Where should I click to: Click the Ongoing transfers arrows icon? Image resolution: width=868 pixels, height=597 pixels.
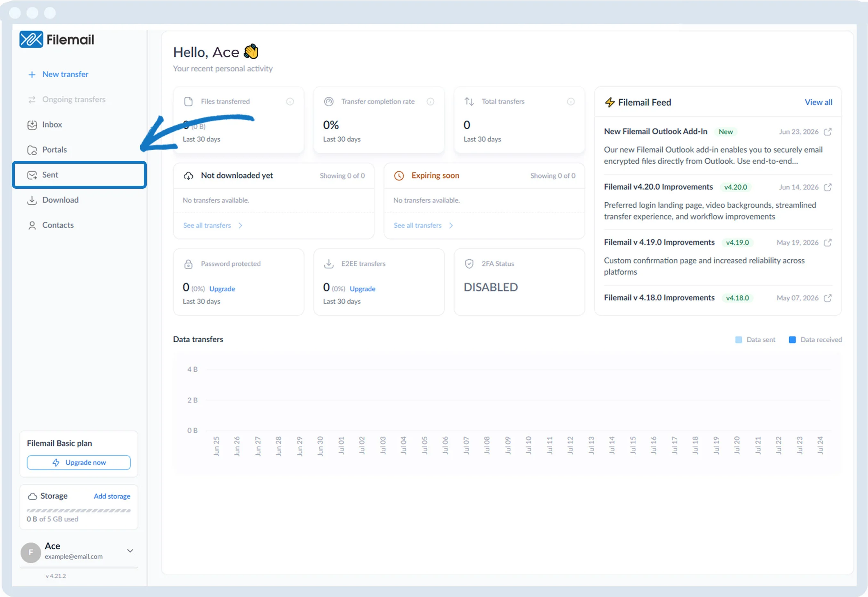tap(32, 100)
